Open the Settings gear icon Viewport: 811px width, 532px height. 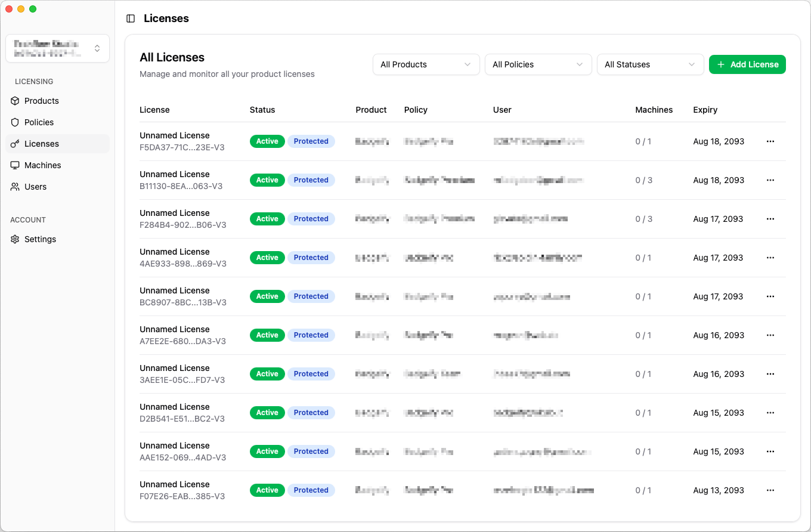pos(15,239)
